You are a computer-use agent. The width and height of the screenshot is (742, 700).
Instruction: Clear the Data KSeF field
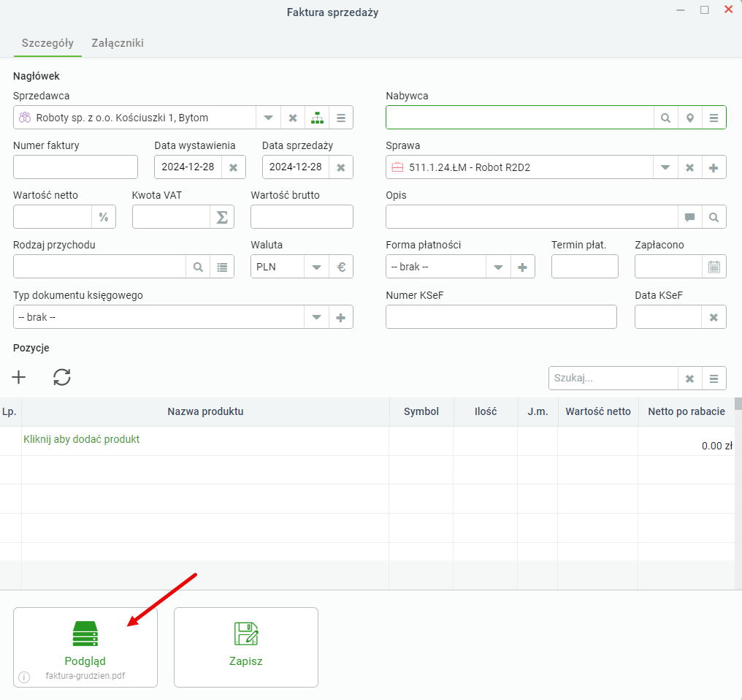pos(714,317)
